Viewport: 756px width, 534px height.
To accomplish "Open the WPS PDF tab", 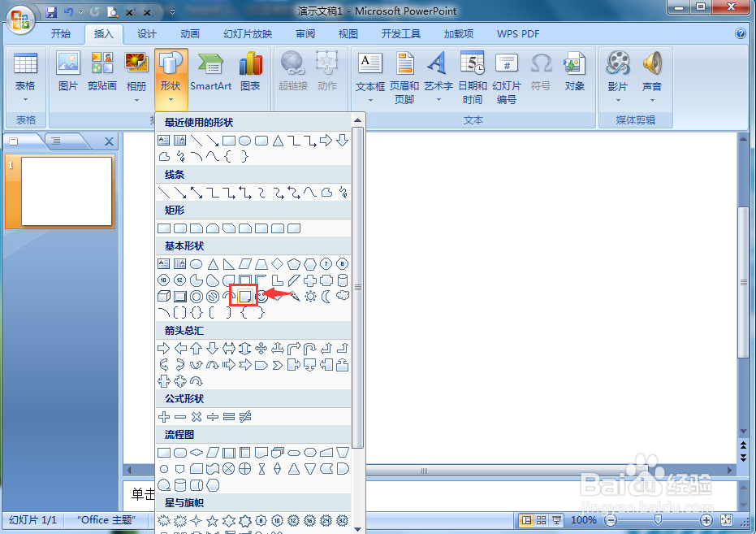I will [518, 34].
